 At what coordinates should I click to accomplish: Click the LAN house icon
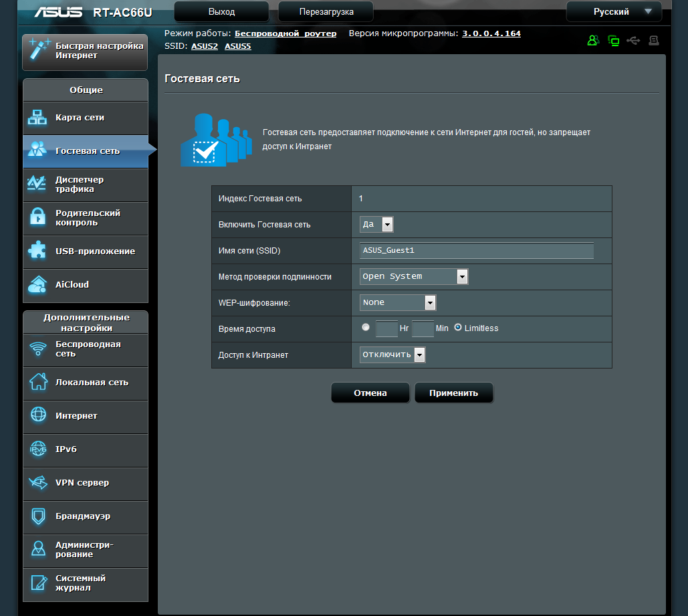tap(39, 381)
